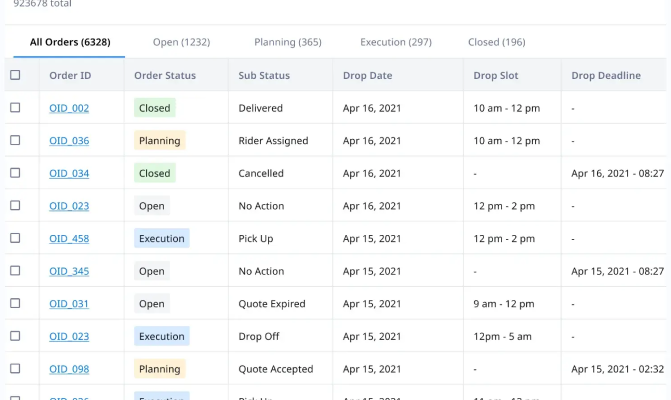This screenshot has height=400, width=671.
Task: Toggle the select-all checkbox in table header
Action: [x=15, y=75]
